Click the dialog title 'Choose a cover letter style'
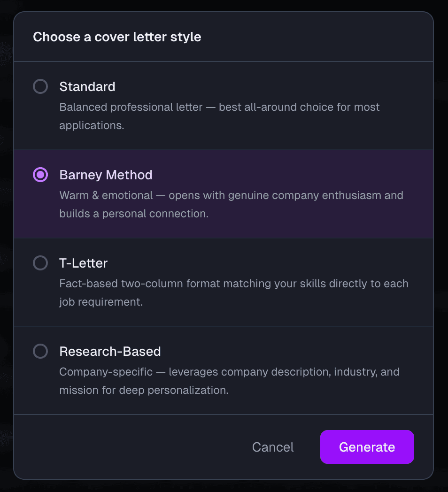The width and height of the screenshot is (448, 492). [x=116, y=37]
